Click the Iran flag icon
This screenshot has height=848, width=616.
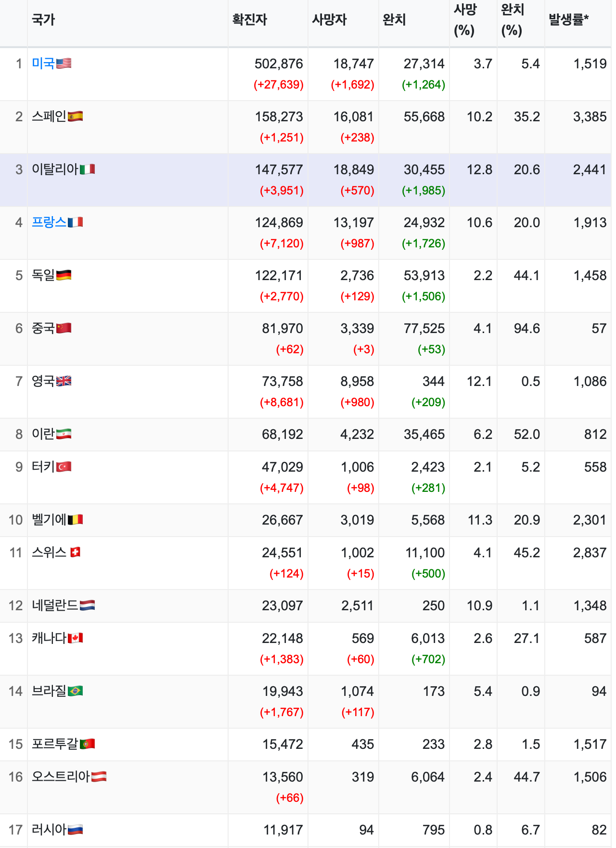64,434
